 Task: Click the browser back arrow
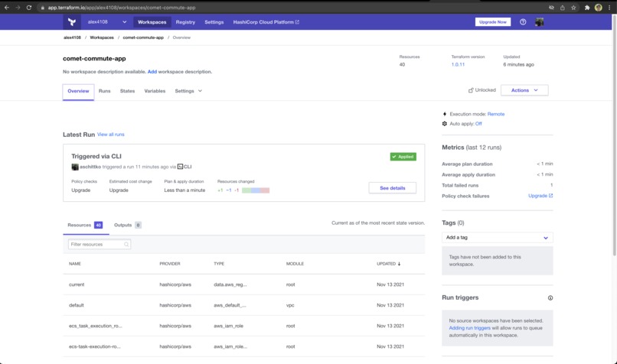click(7, 8)
